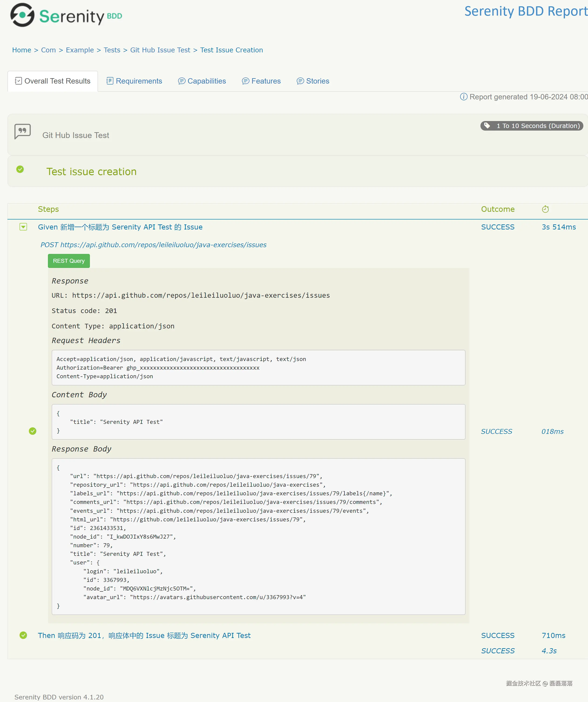The height and width of the screenshot is (702, 588).
Task: Click the Test issue creation title
Action: 91,172
